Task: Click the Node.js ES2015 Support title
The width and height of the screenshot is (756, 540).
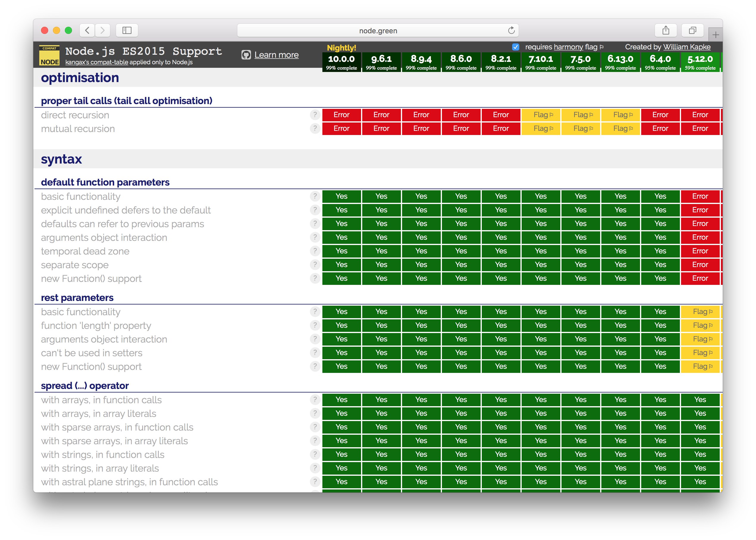Action: coord(144,51)
